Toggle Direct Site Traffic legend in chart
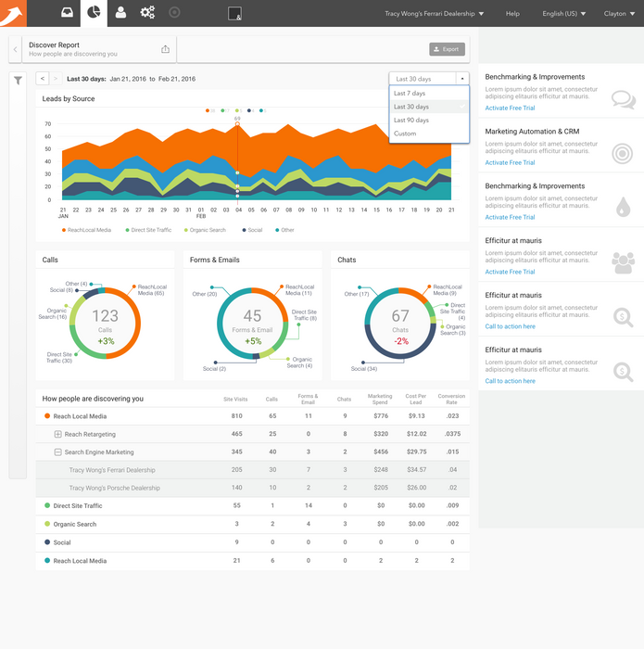 click(x=148, y=230)
